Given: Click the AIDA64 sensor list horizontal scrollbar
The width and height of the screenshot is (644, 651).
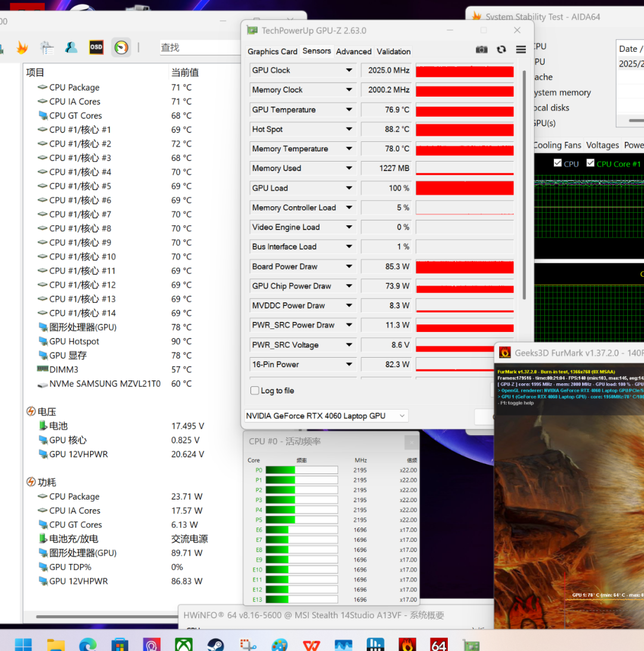Looking at the screenshot, I should pyautogui.click(x=107, y=616).
